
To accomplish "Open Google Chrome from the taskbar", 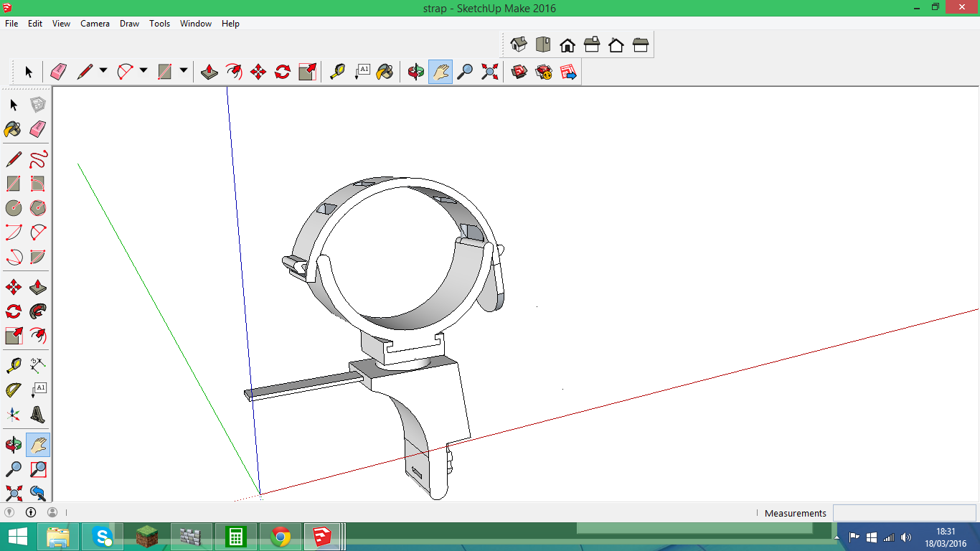I will tap(281, 537).
